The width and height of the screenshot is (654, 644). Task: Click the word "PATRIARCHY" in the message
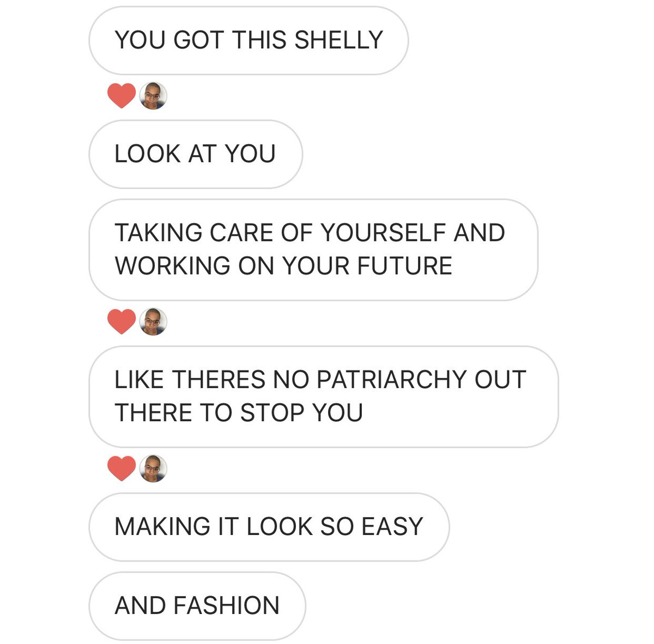tap(391, 380)
